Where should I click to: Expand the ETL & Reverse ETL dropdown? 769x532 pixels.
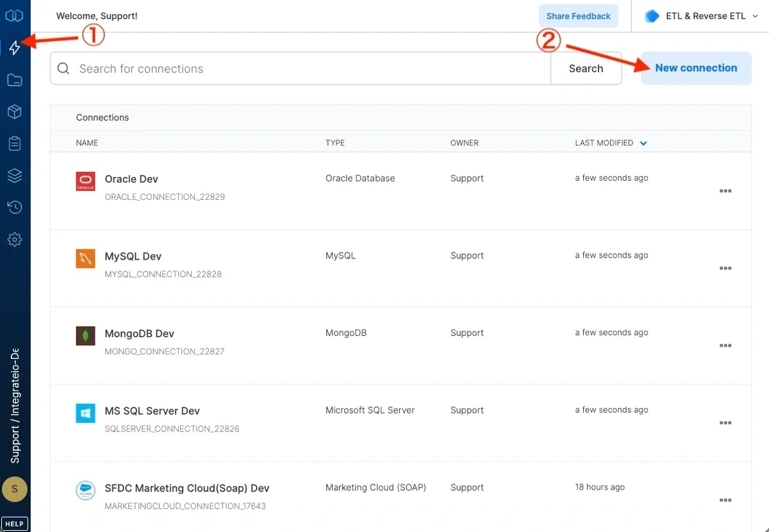pyautogui.click(x=755, y=17)
